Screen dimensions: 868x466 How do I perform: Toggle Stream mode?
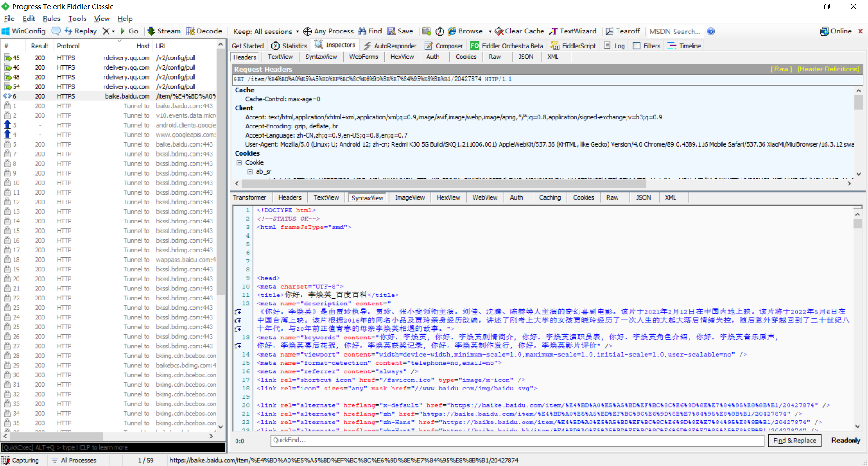tap(164, 31)
